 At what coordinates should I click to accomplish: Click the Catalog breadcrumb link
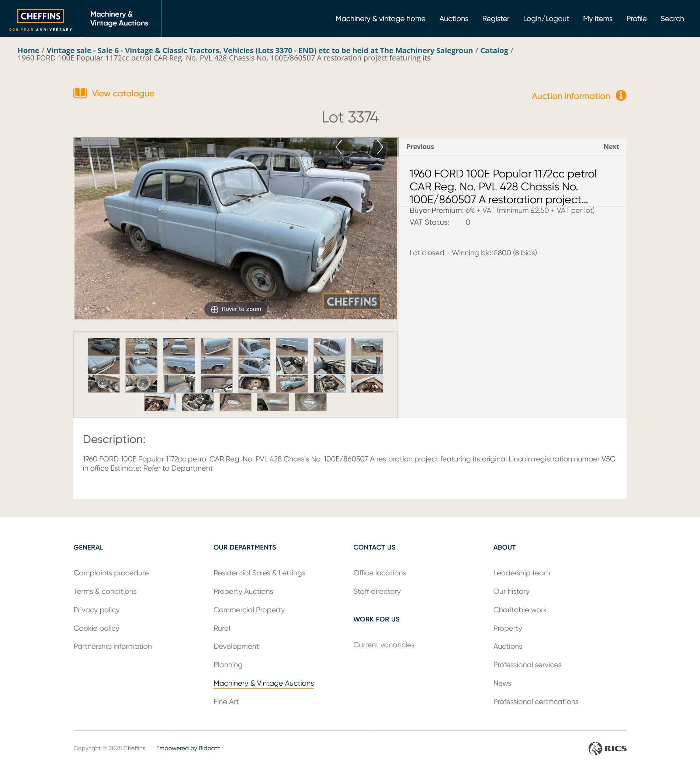[x=493, y=51]
